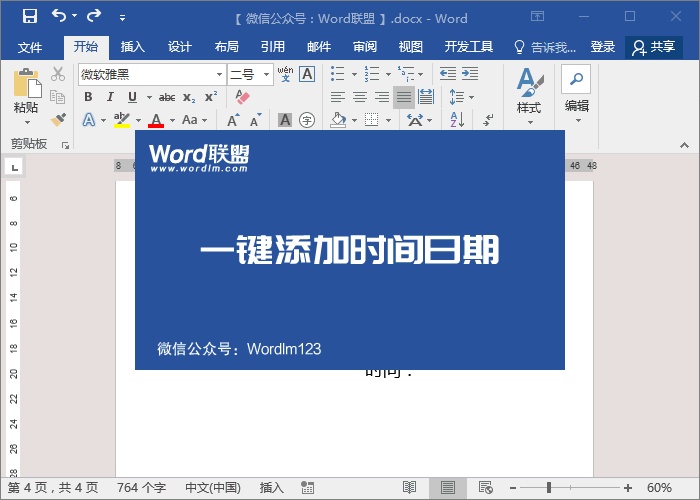Open underline style dropdown arrow

(x=149, y=97)
